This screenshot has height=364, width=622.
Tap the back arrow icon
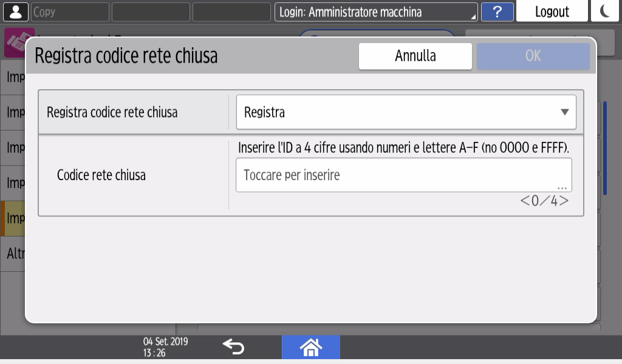pyautogui.click(x=233, y=347)
